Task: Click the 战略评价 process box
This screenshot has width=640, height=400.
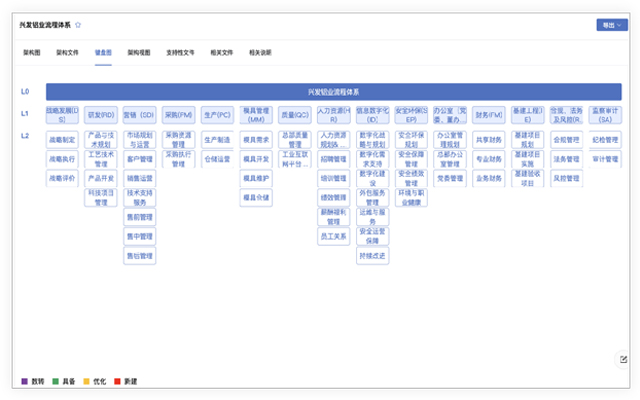Action: [62, 178]
